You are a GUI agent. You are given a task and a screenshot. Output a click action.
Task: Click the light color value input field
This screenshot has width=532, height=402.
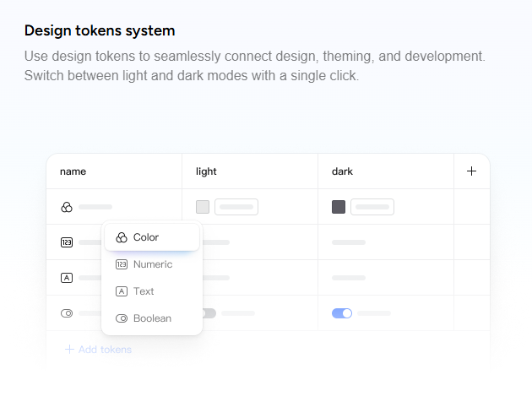point(236,207)
